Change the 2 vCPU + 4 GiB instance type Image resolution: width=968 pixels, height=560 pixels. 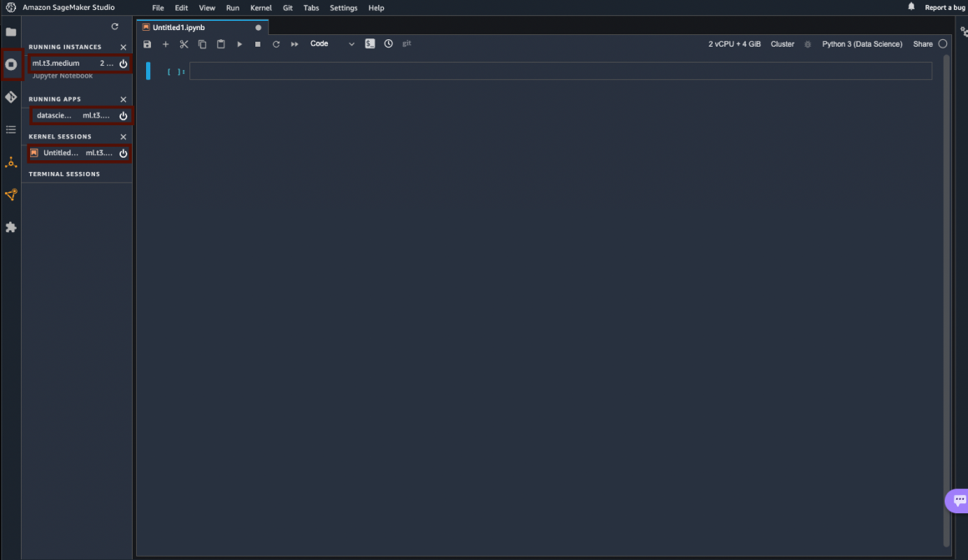click(734, 44)
